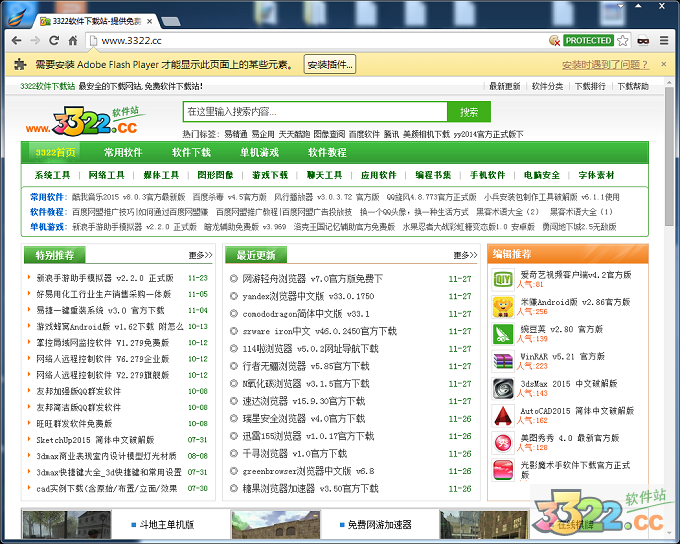This screenshot has width=680, height=544.
Task: Click the 3dsMax 2015 app icon
Action: (503, 388)
